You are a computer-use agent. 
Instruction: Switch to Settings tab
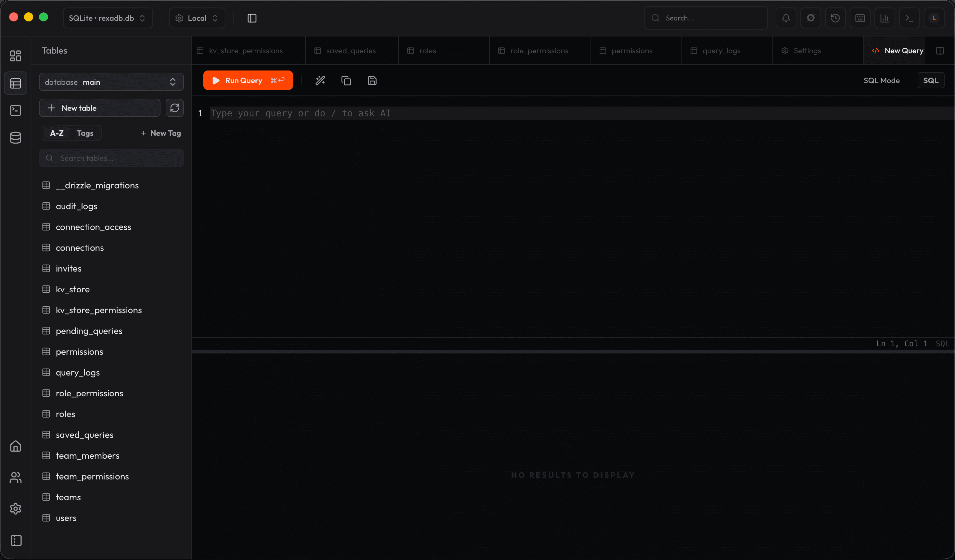click(818, 51)
